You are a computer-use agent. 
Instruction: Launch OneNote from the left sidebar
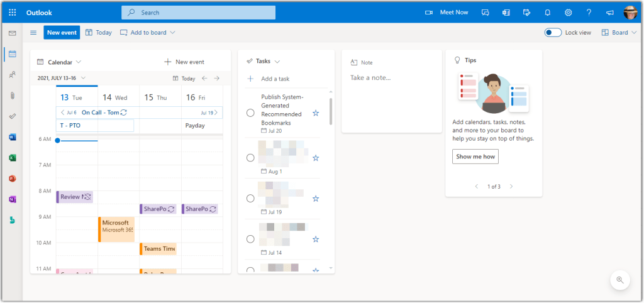point(12,199)
